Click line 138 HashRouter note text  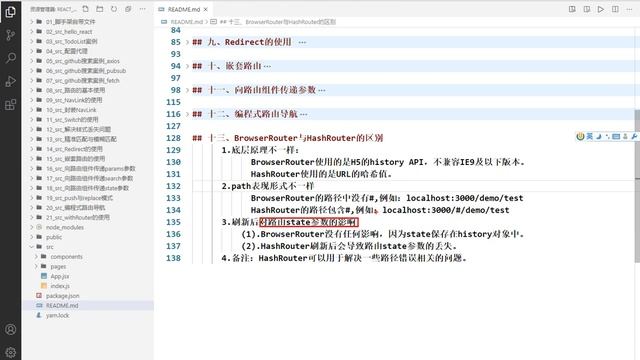pyautogui.click(x=344, y=258)
